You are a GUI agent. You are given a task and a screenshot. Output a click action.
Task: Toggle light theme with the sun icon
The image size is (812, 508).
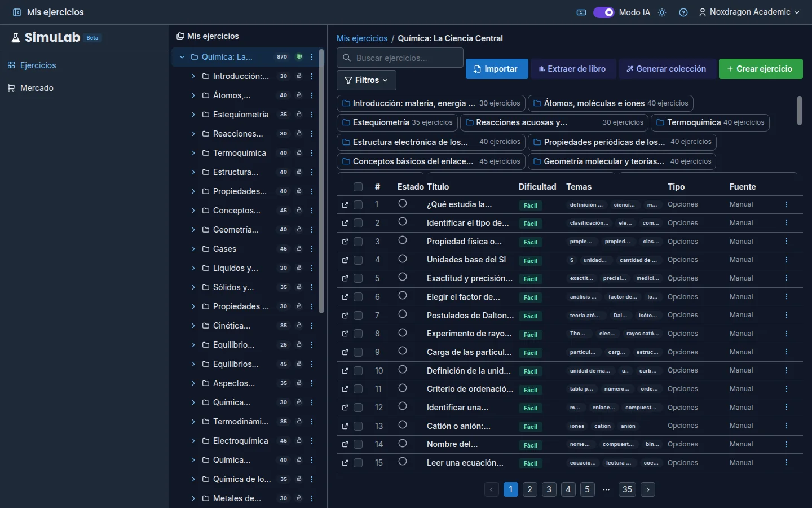[662, 12]
